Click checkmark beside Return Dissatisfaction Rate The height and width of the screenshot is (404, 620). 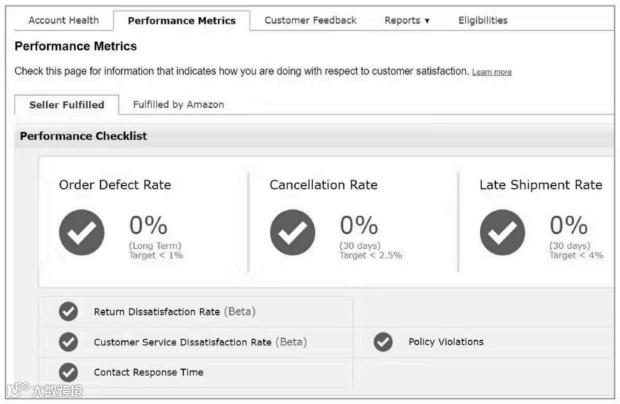[68, 311]
